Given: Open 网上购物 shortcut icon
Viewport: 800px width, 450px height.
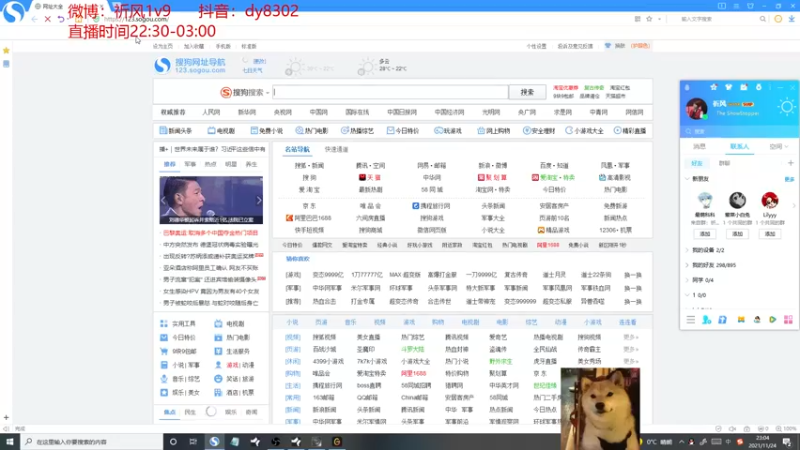Looking at the screenshot, I should (493, 131).
